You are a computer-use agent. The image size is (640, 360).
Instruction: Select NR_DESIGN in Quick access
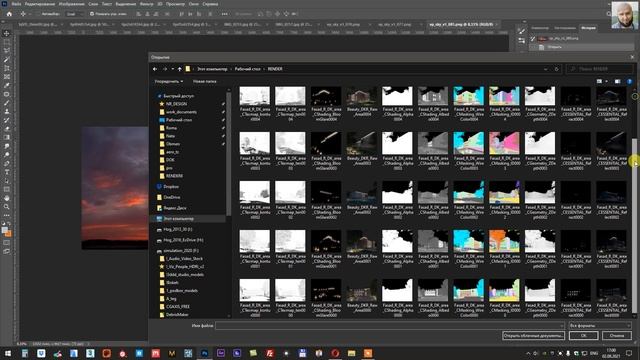click(x=176, y=104)
